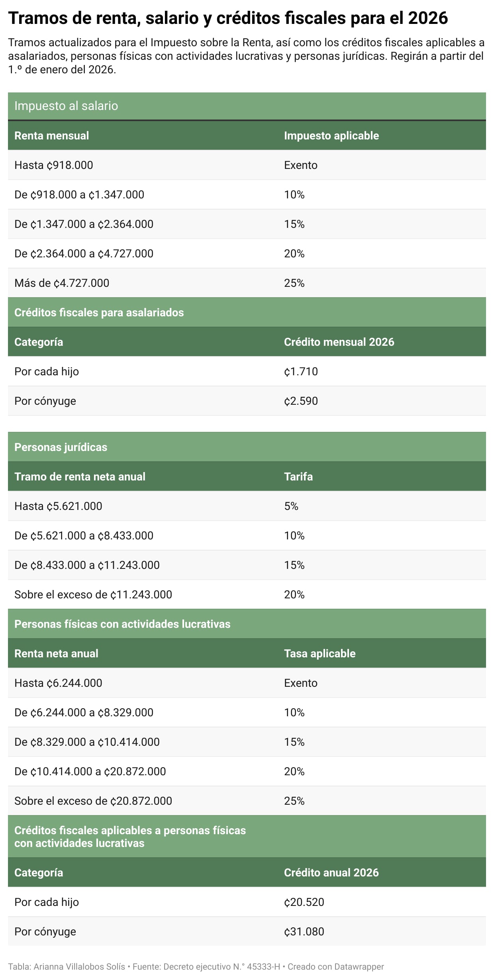Screen dimensions: 494x980
Task: Select the 'Crédito mensual 2026' column header
Action: click(x=339, y=342)
